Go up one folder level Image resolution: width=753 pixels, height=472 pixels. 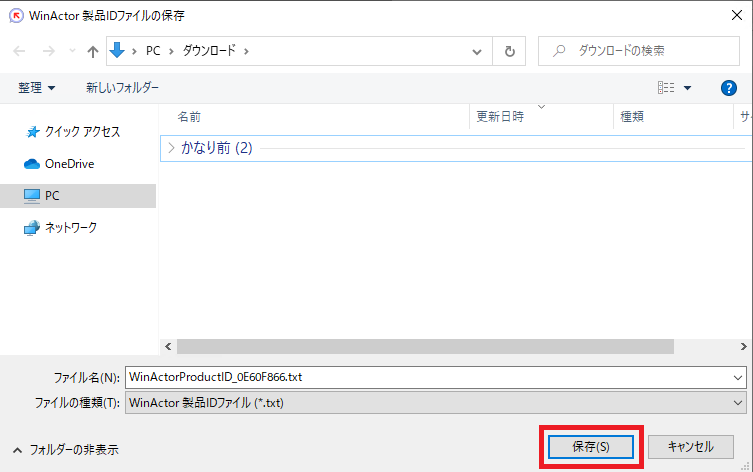[x=93, y=51]
